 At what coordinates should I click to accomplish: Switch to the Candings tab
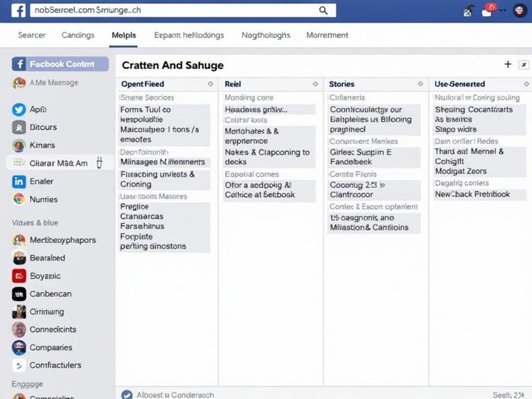pos(78,35)
